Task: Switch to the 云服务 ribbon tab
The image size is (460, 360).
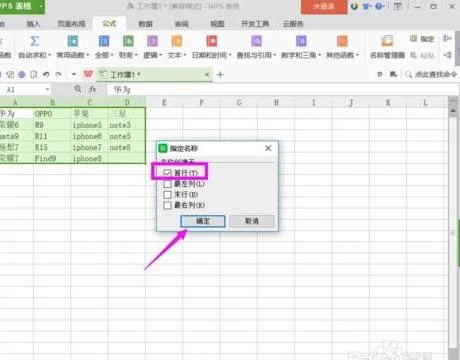Action: 293,24
